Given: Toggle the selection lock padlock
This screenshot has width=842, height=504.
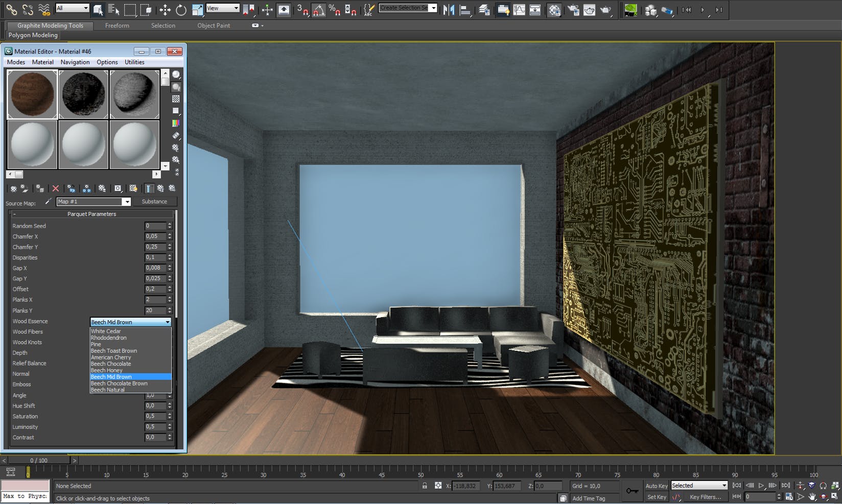Looking at the screenshot, I should [x=425, y=486].
